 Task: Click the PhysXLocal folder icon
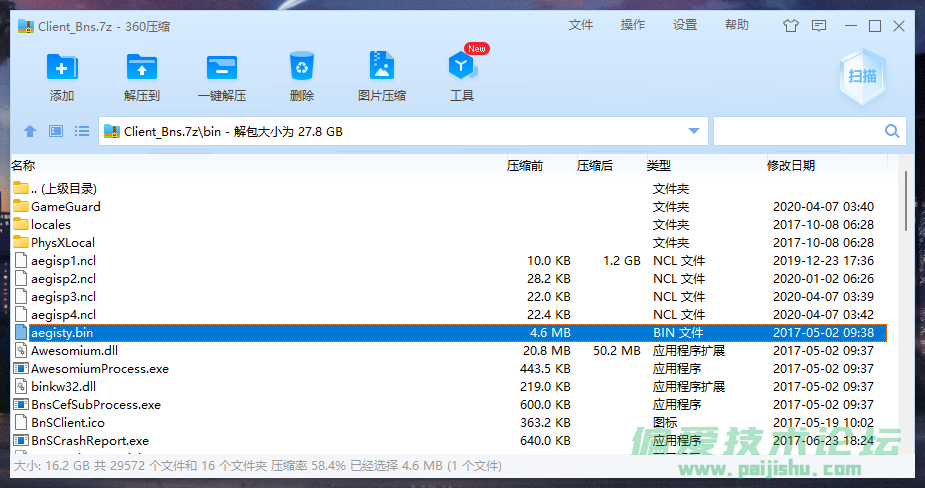pos(21,242)
